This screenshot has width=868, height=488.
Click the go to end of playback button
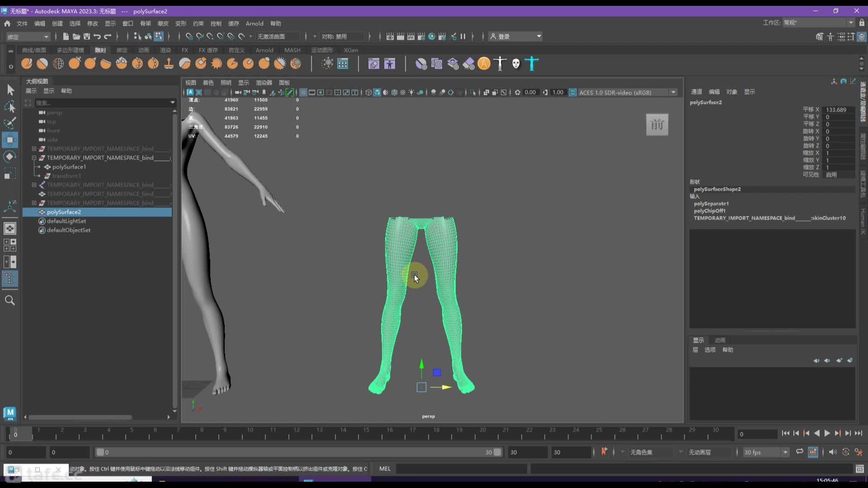tap(858, 433)
